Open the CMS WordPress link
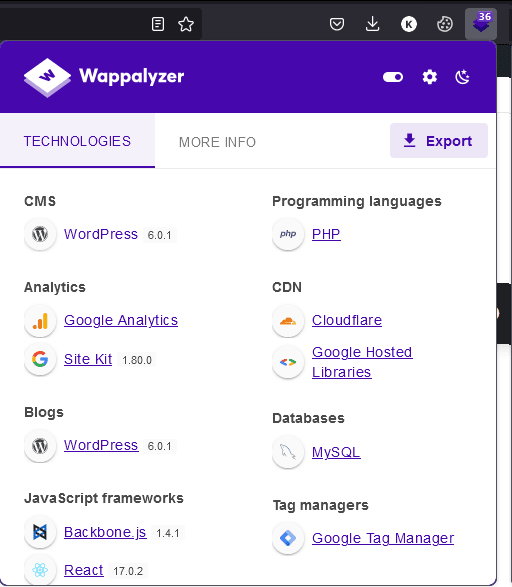512x587 pixels. (x=101, y=234)
